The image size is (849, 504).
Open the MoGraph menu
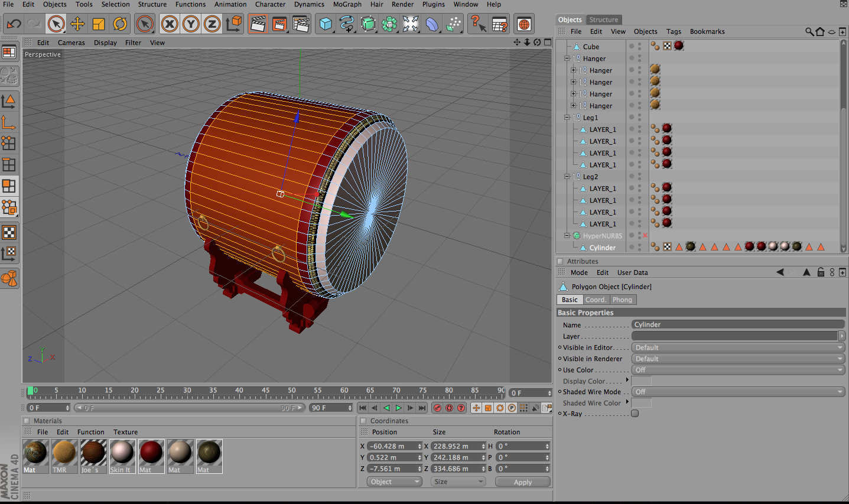coord(347,4)
